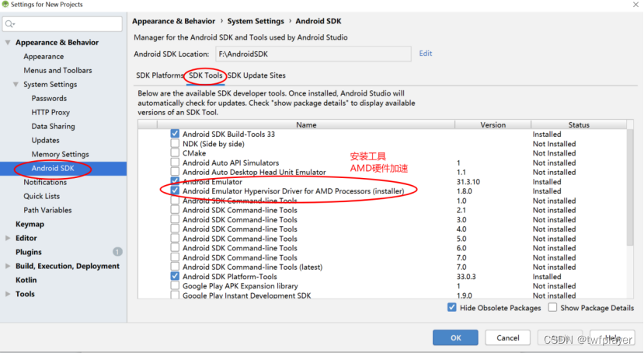
Task: Collapse the System Settings tree node
Action: pos(16,84)
